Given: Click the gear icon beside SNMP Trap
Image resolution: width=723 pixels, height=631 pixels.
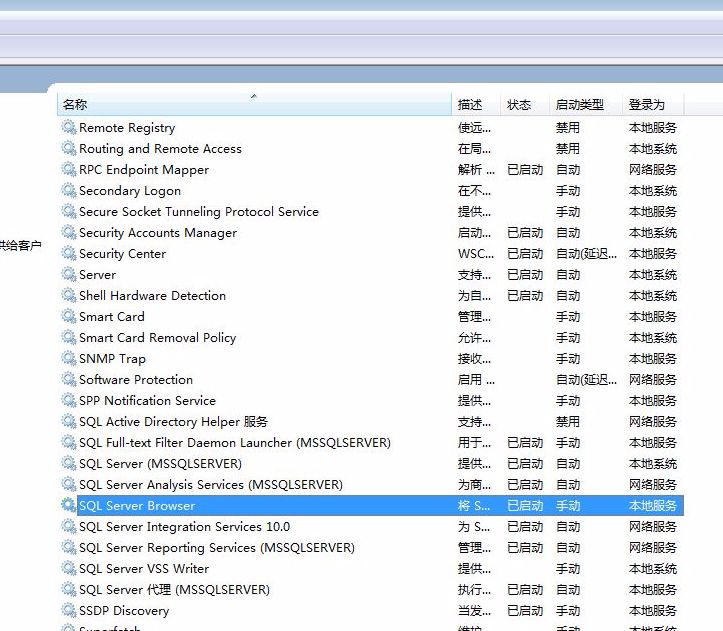Looking at the screenshot, I should (69, 358).
